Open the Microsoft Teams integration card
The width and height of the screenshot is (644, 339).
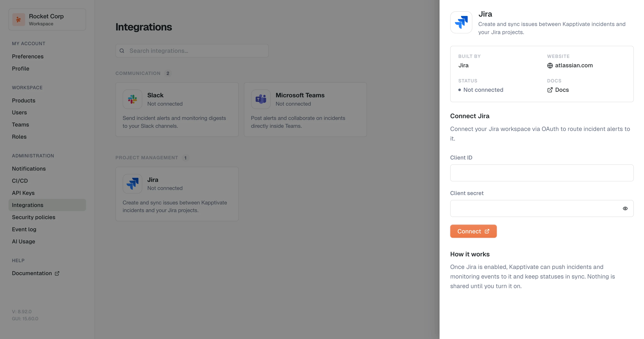(305, 109)
